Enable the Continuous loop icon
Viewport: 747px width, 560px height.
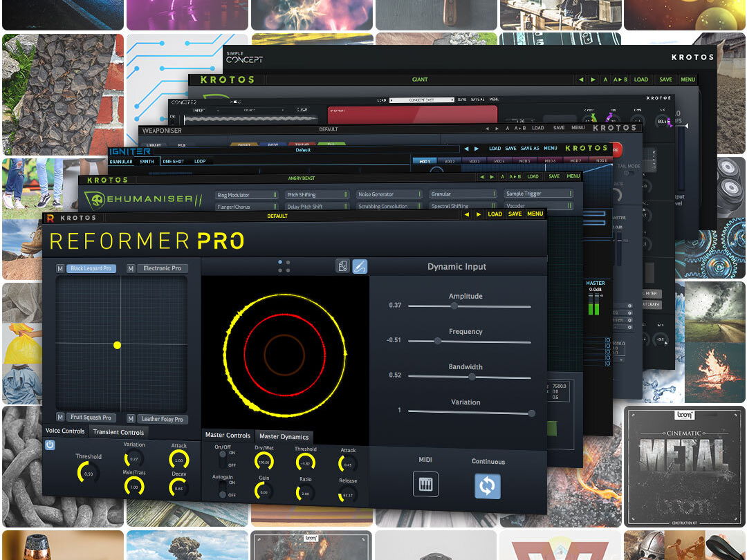coord(488,486)
